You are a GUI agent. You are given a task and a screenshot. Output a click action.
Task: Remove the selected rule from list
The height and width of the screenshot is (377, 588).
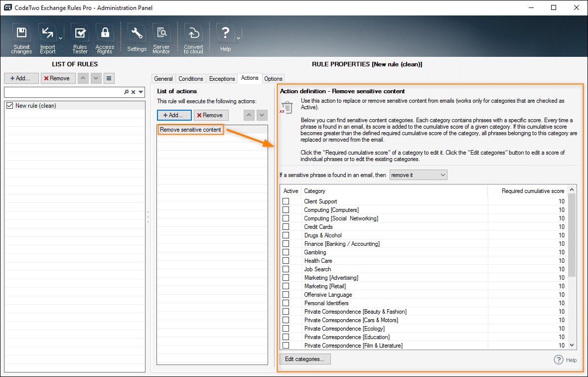coord(58,78)
